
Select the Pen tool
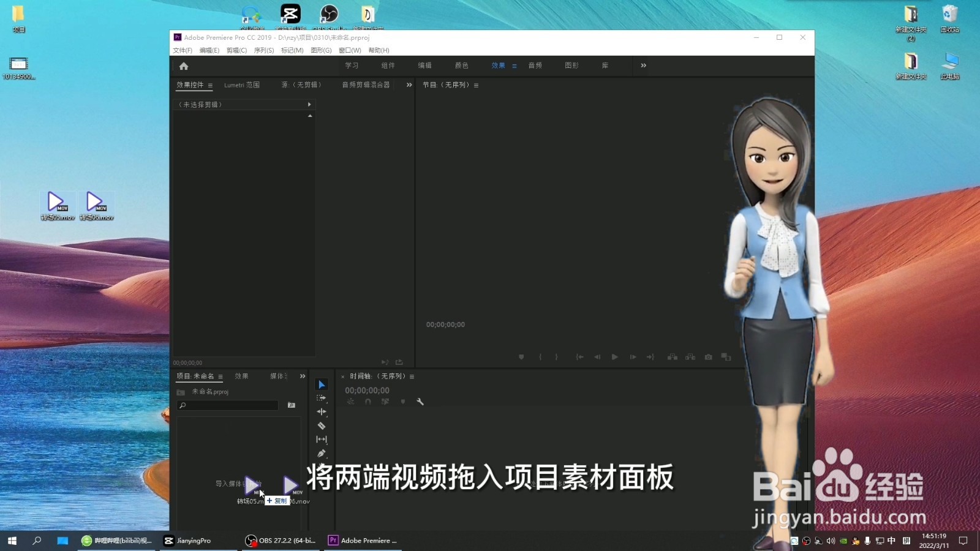(x=322, y=453)
